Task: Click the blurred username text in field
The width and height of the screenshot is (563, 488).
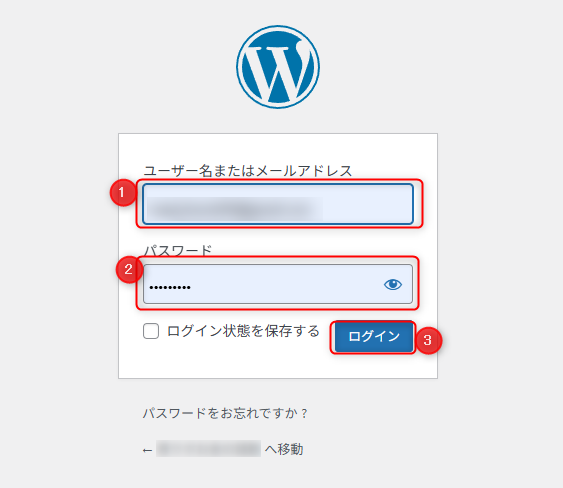Action: [x=235, y=208]
